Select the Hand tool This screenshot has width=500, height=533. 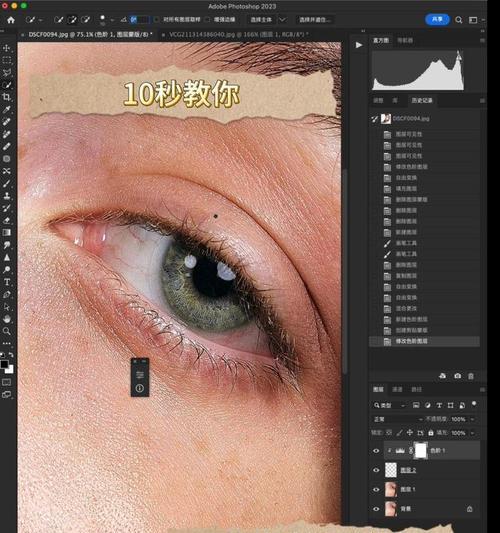tap(6, 319)
